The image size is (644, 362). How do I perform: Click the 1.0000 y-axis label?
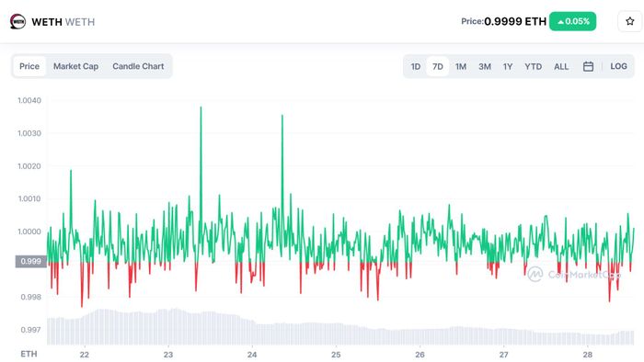point(29,232)
